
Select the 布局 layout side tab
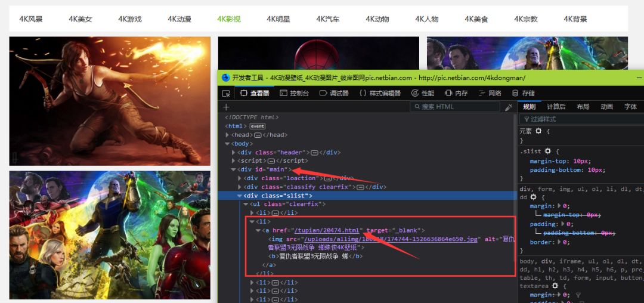click(x=583, y=107)
